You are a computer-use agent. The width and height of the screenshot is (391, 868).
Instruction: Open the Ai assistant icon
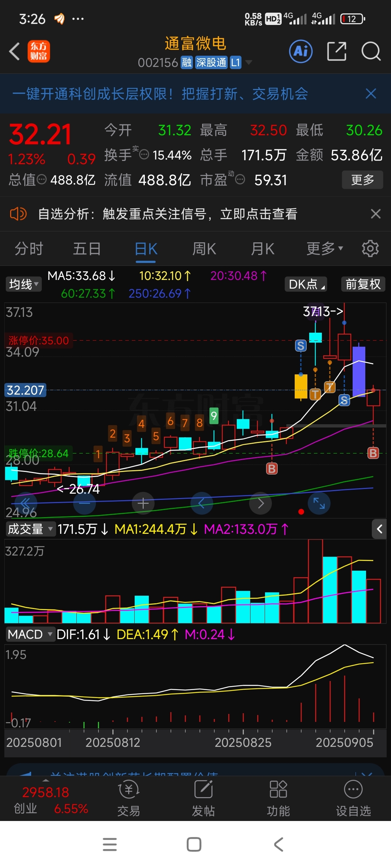point(301,51)
